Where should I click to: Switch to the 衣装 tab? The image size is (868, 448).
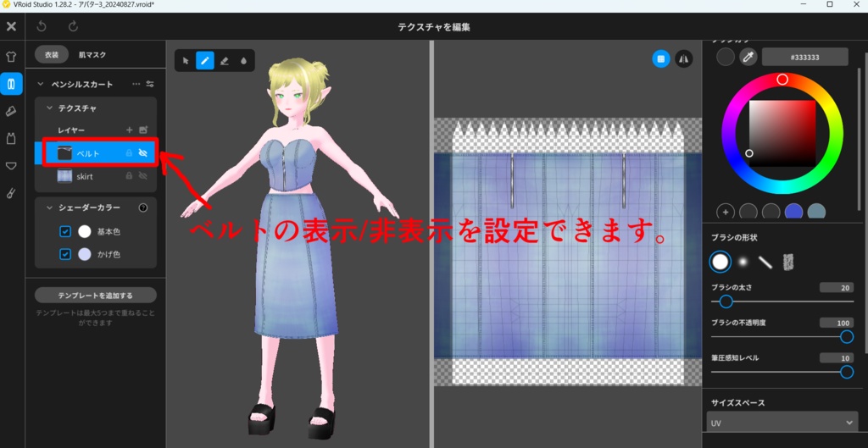52,55
